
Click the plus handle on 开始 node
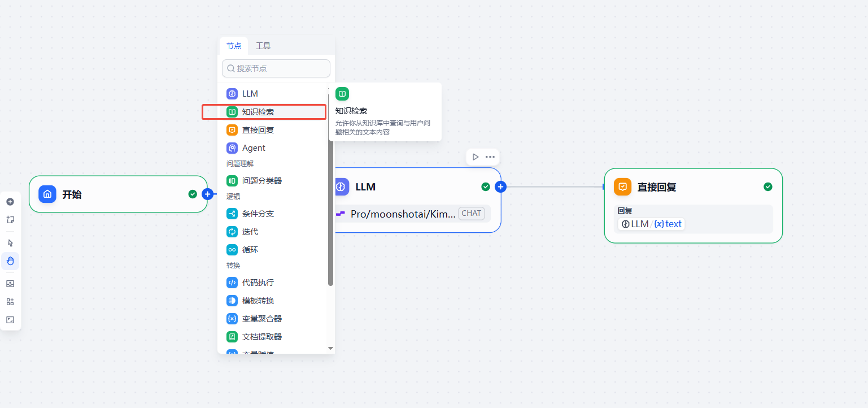[207, 194]
